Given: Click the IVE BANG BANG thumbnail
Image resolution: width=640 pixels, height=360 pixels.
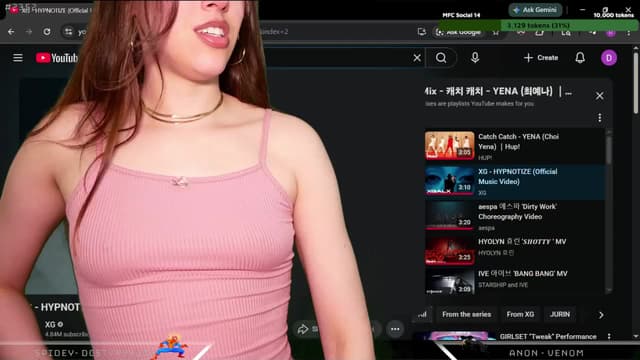Looking at the screenshot, I should (x=449, y=282).
